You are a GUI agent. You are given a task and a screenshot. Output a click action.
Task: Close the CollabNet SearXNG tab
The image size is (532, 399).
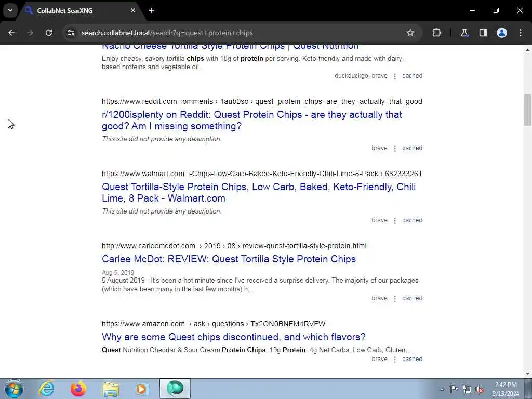coord(133,10)
